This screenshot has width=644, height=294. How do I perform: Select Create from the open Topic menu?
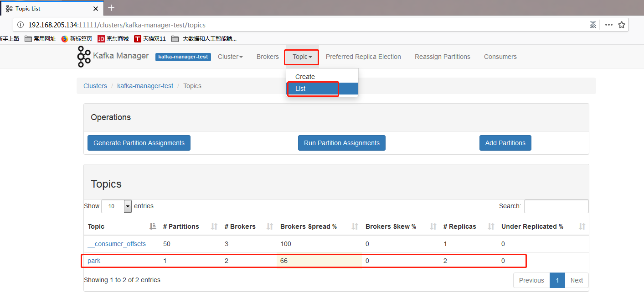tap(305, 76)
